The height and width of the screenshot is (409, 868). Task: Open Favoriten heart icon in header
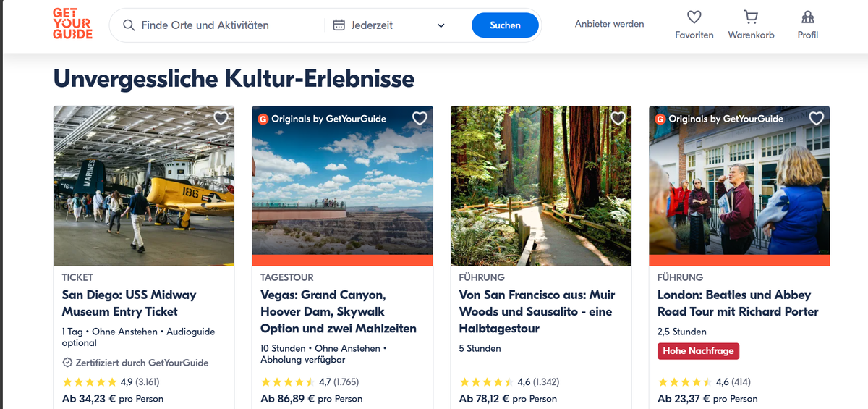[x=694, y=17]
